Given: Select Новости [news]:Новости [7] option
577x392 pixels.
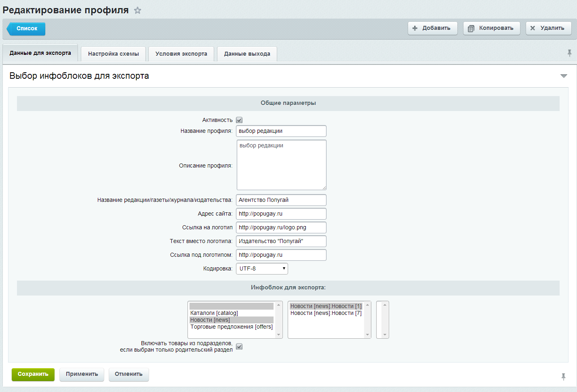Looking at the screenshot, I should 326,313.
